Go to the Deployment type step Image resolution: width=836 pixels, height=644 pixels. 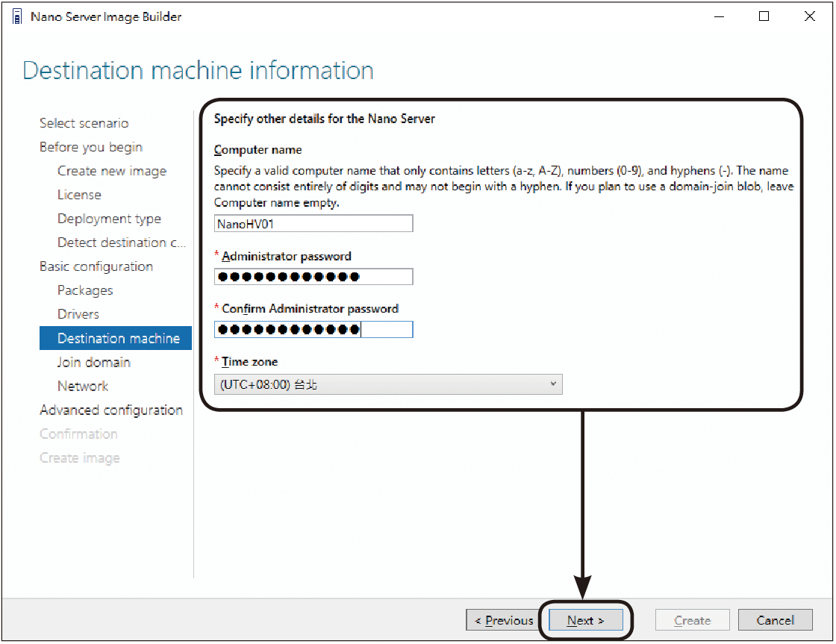click(x=109, y=219)
